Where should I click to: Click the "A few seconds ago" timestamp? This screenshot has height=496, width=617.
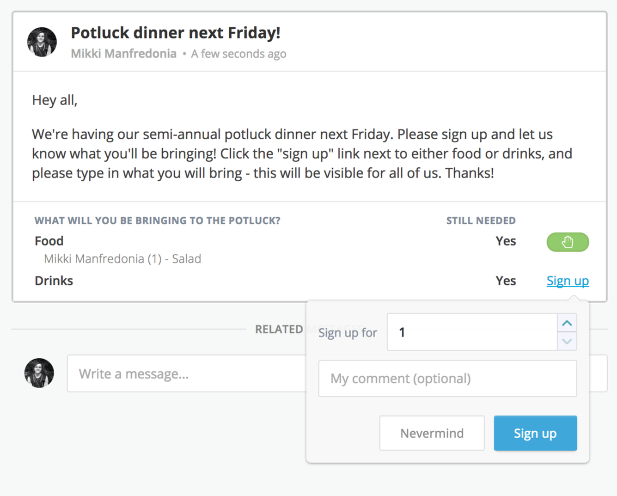[239, 54]
